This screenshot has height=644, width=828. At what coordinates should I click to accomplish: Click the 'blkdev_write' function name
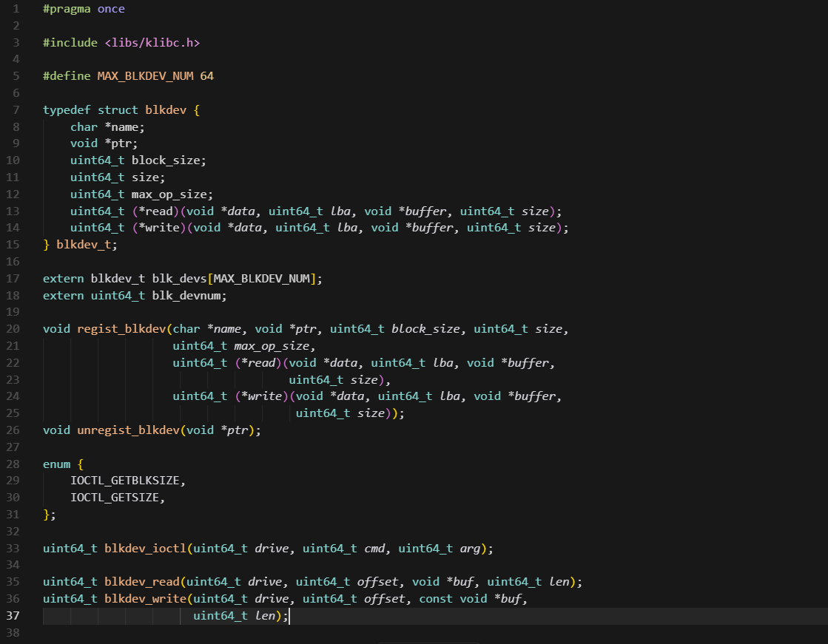tap(145, 599)
